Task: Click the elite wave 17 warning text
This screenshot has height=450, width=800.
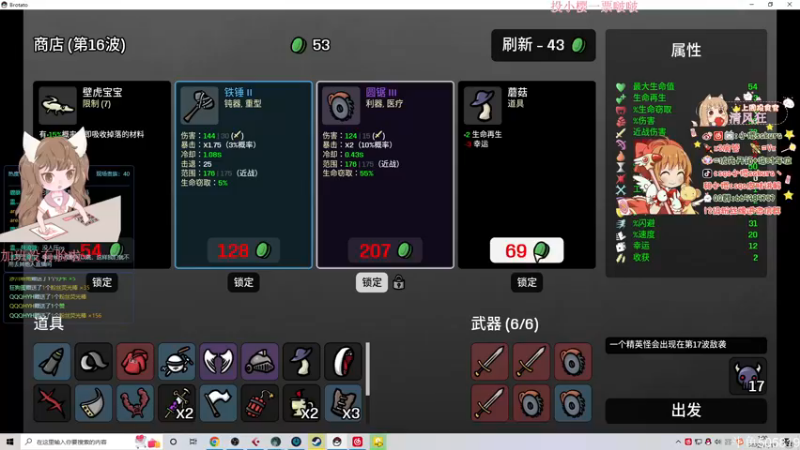Action: click(x=668, y=344)
